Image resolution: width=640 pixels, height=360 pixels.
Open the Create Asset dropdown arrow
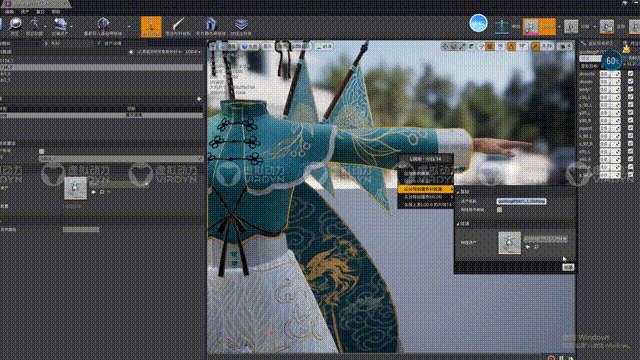(71, 27)
